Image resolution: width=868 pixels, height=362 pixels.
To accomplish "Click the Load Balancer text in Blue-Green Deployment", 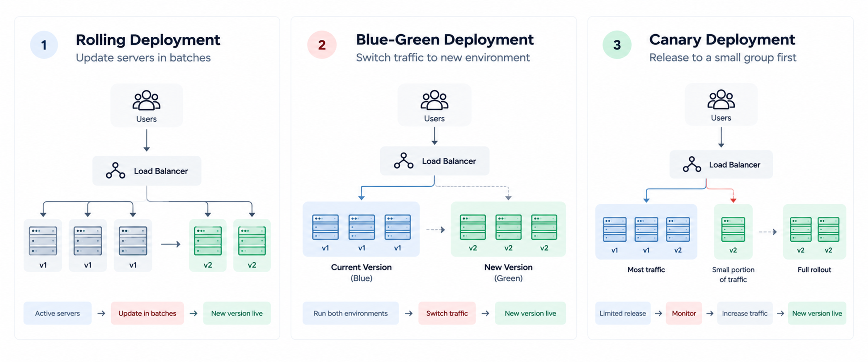I will [x=449, y=161].
